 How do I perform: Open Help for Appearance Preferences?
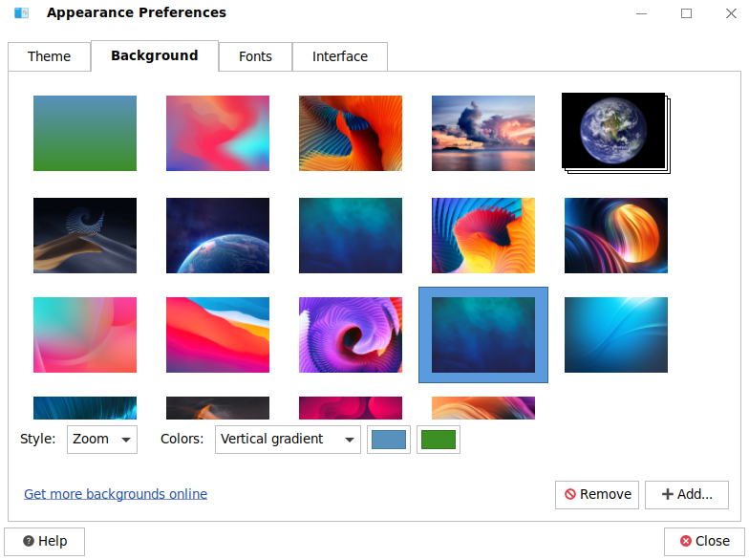tap(45, 541)
